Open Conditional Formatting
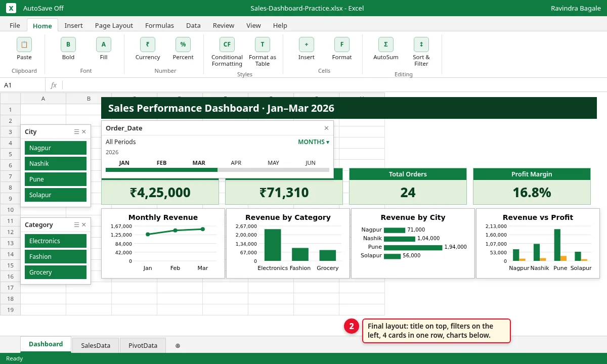This screenshot has width=607, height=364. point(227,44)
